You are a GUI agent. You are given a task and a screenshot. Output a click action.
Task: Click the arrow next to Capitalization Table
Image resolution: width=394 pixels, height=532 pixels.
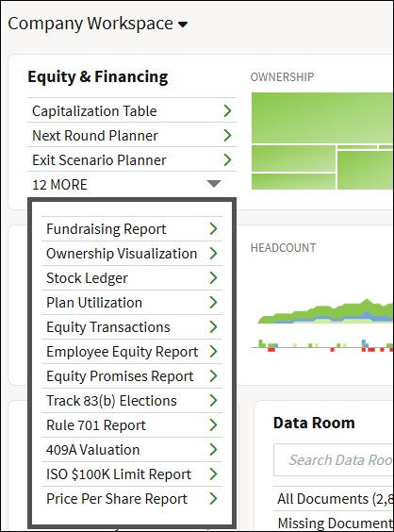point(227,111)
